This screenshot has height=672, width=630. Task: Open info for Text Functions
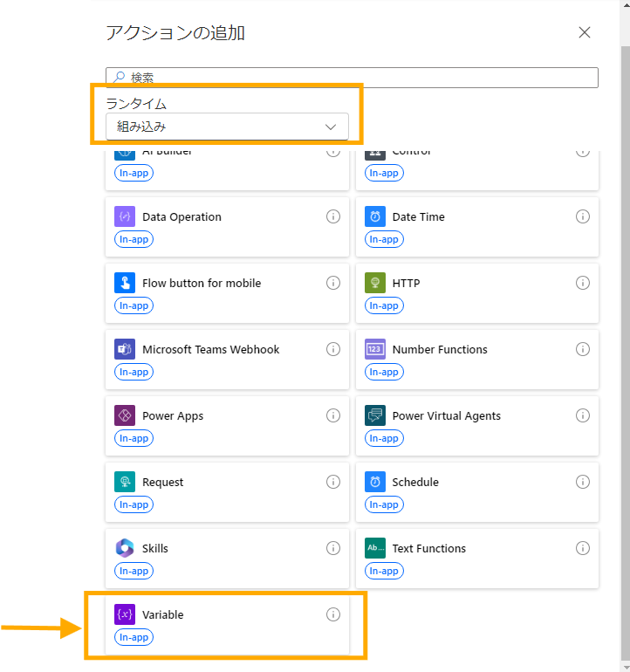582,548
